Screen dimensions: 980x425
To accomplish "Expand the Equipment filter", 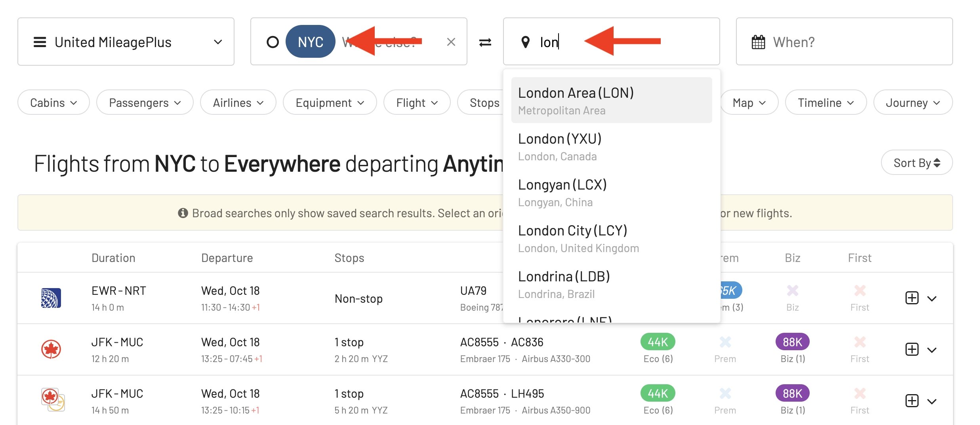I will click(x=330, y=102).
